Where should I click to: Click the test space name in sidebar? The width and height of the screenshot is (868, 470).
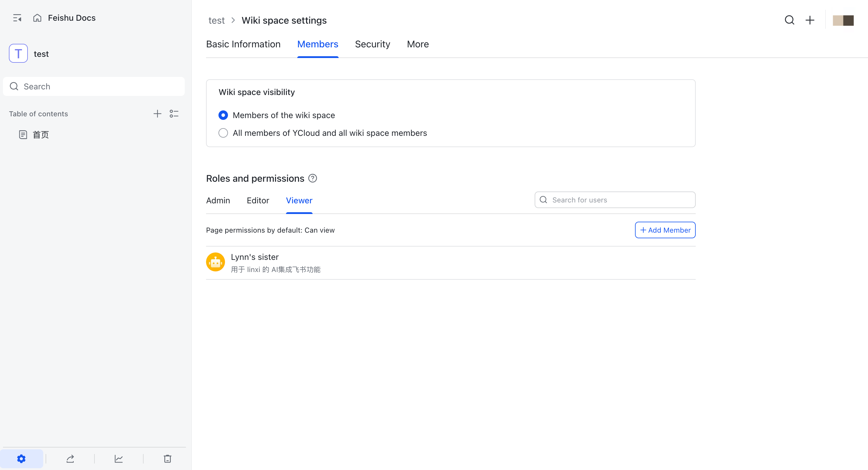click(41, 54)
